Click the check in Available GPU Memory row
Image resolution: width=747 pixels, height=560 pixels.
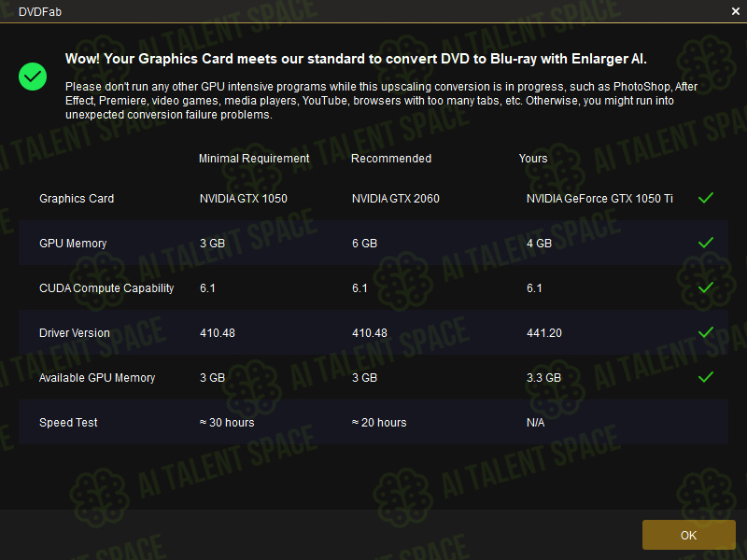[x=706, y=377]
